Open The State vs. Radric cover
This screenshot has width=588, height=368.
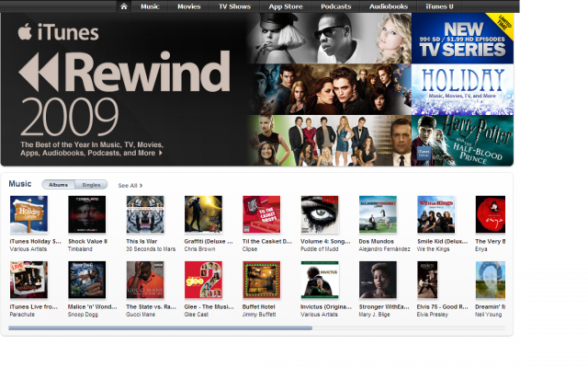(145, 280)
